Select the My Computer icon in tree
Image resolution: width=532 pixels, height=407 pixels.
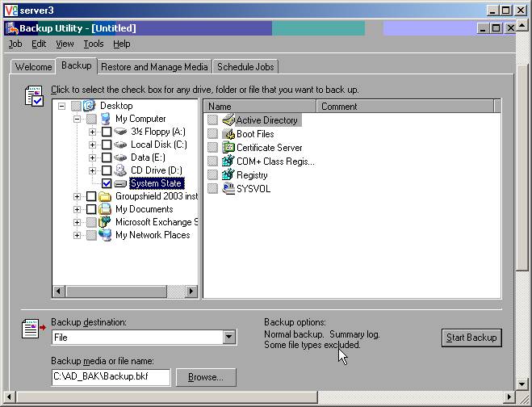[106, 119]
